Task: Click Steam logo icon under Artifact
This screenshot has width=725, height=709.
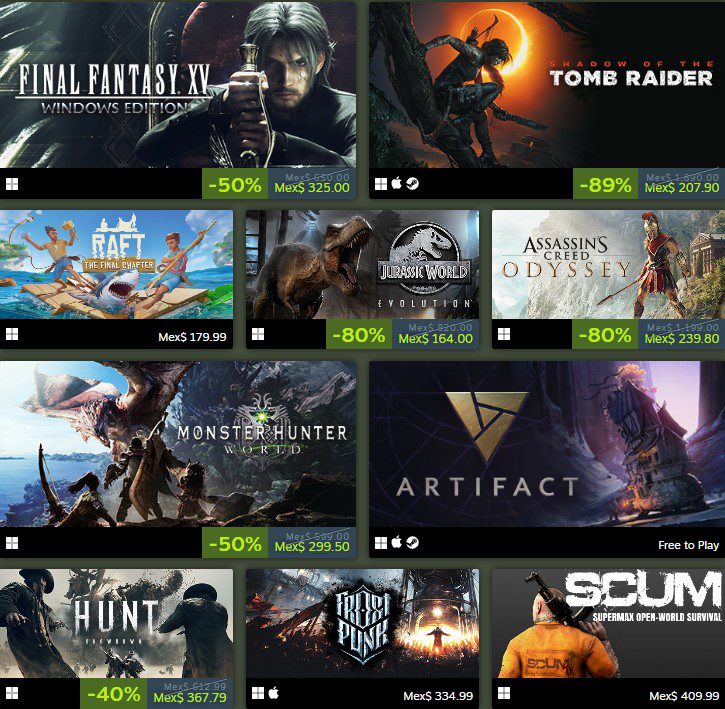Action: [412, 543]
